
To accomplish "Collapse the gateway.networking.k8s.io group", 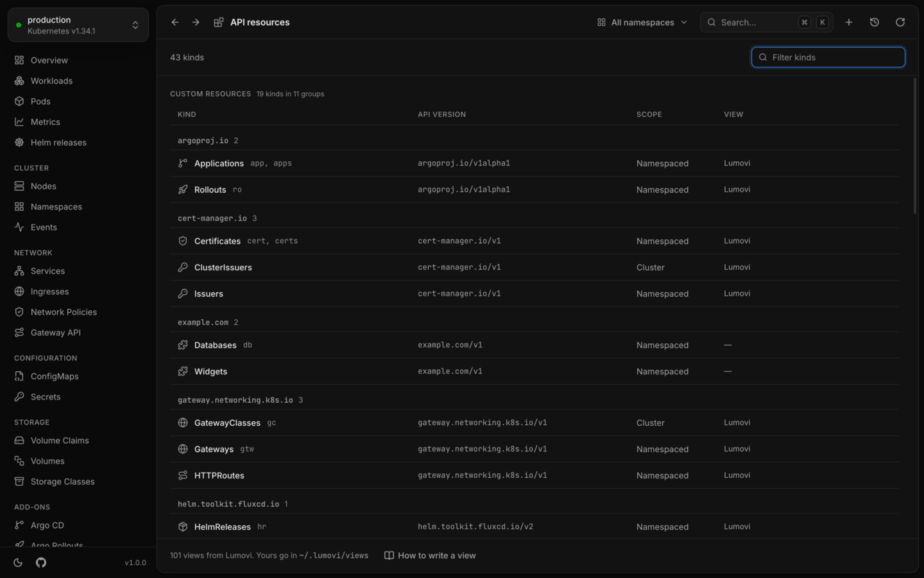I will (x=240, y=400).
